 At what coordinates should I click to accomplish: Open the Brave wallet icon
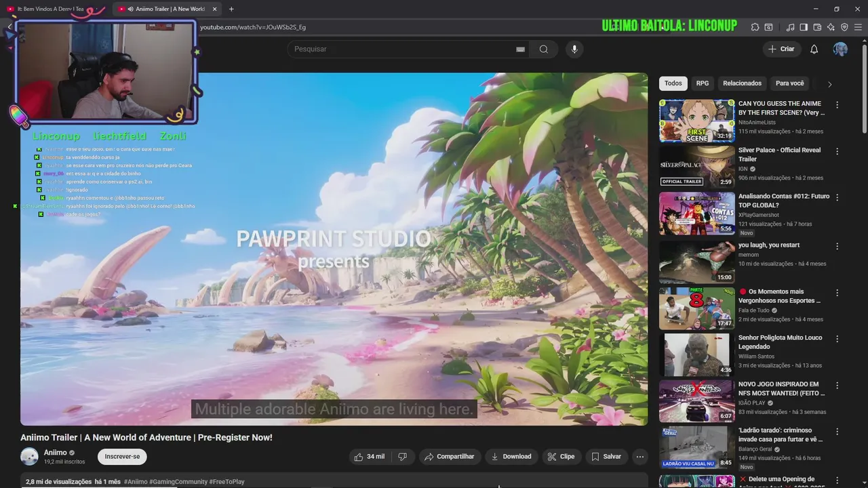click(x=817, y=27)
